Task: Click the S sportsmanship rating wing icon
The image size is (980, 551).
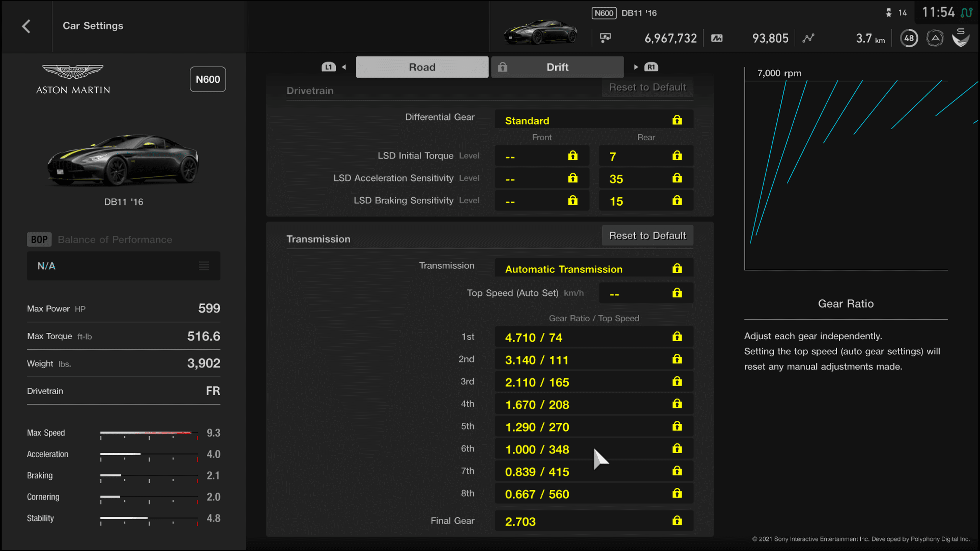Action: pos(961,38)
